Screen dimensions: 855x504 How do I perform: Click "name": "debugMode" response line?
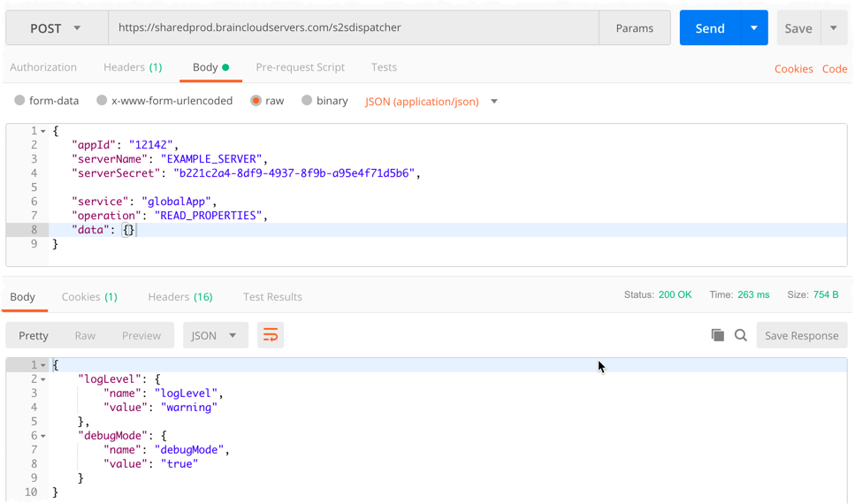pos(166,450)
